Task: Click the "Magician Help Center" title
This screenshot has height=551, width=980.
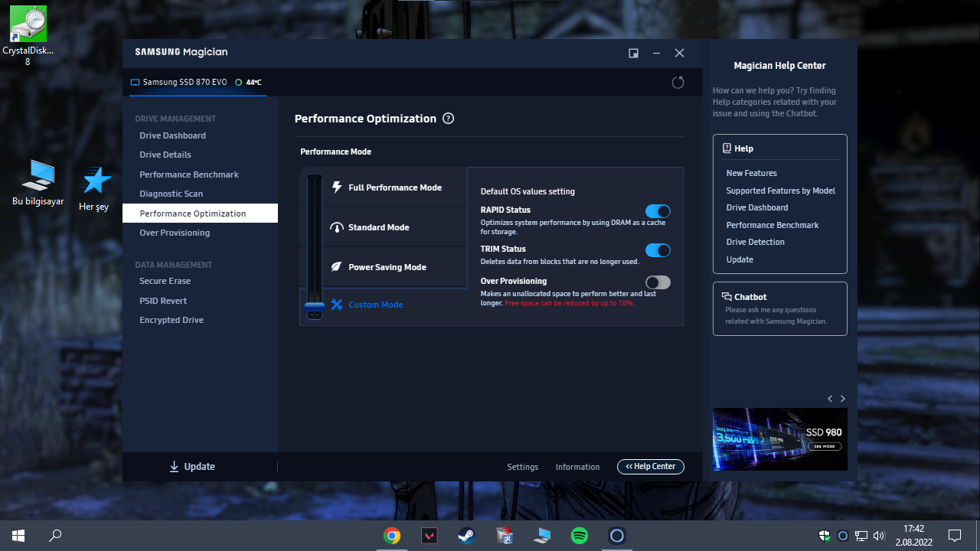Action: (x=779, y=66)
